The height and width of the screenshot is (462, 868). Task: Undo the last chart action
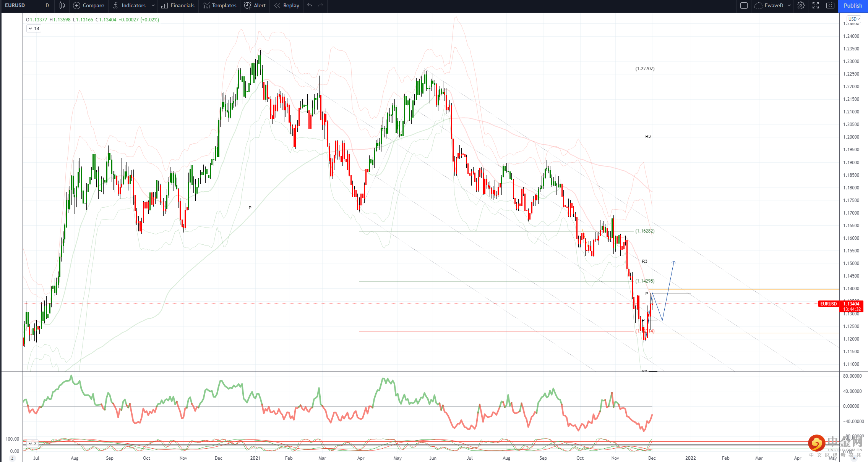point(310,5)
